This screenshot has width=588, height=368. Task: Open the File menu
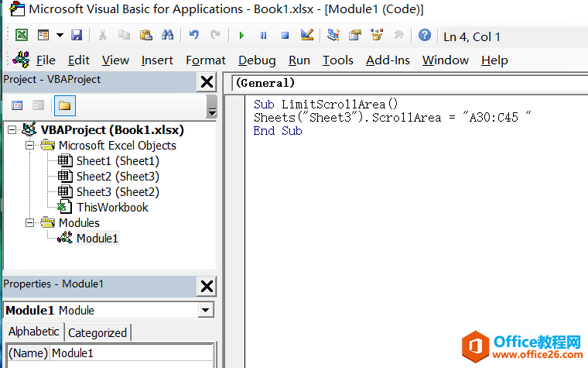[x=46, y=60]
